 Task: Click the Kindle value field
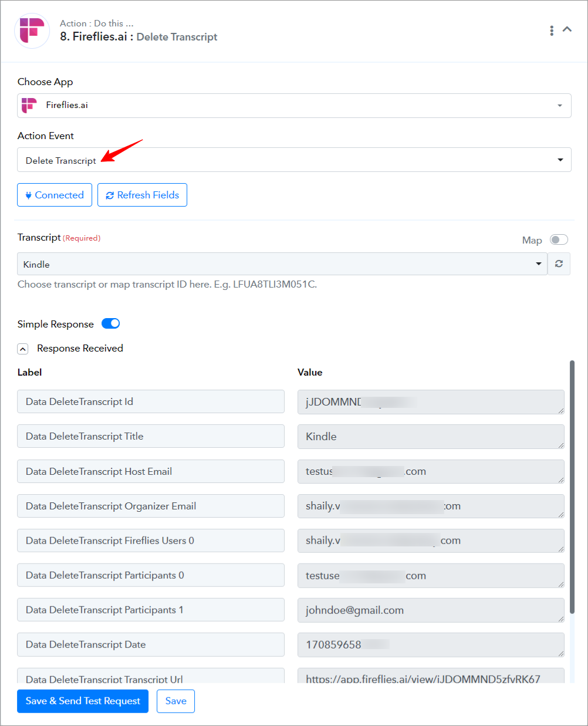click(431, 437)
